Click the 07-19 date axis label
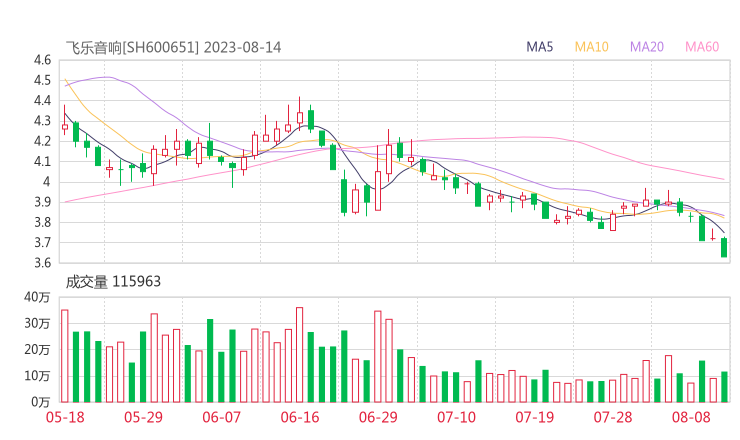Screen dimensions: 740x440 [x=535, y=417]
